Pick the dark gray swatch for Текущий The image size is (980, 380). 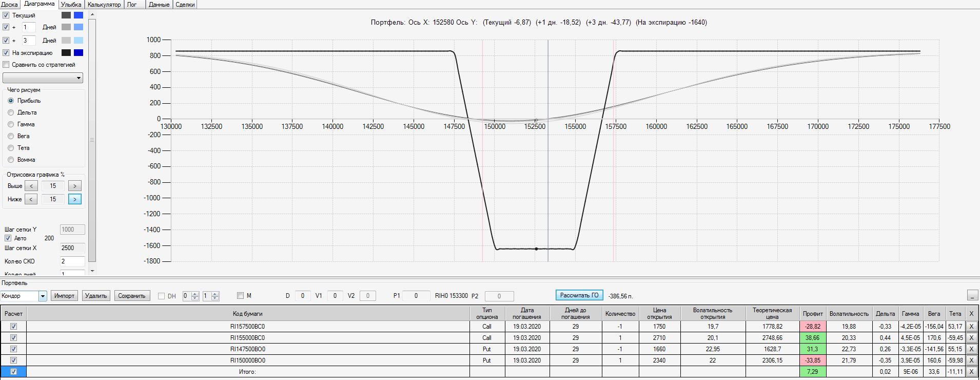(66, 15)
